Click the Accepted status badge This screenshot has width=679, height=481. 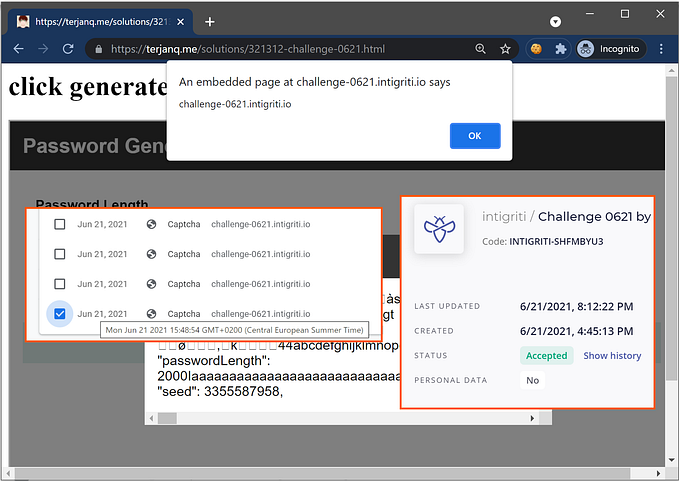click(x=546, y=355)
